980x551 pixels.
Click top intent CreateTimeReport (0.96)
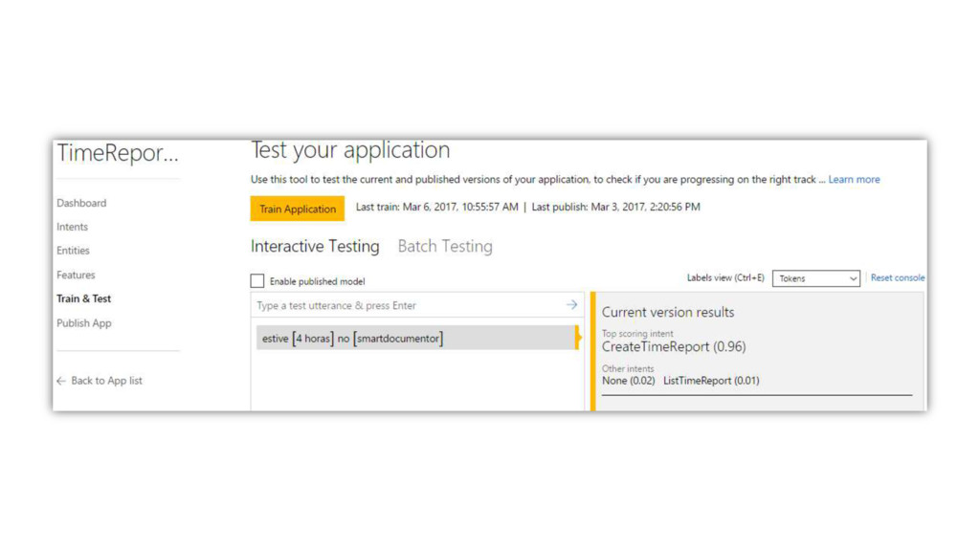[x=674, y=346]
